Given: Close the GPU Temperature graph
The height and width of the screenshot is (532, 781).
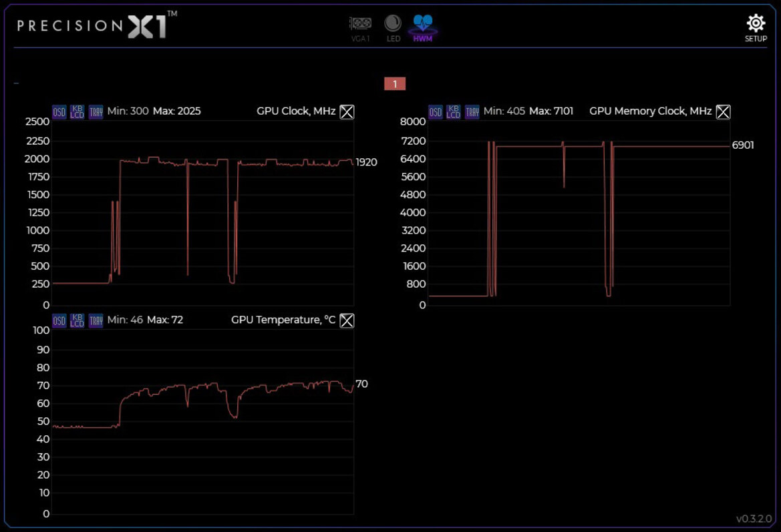Looking at the screenshot, I should point(347,320).
